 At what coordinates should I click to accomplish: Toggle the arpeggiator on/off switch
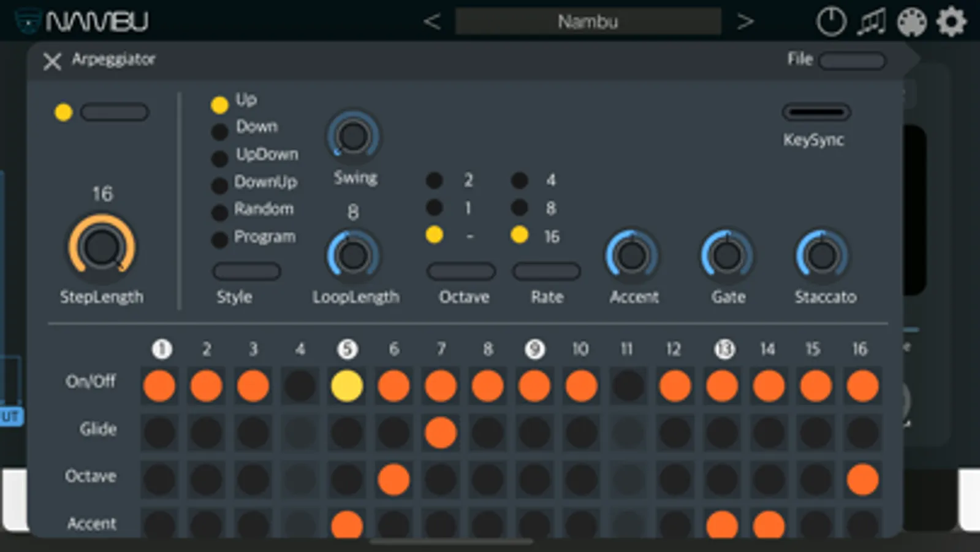point(115,112)
